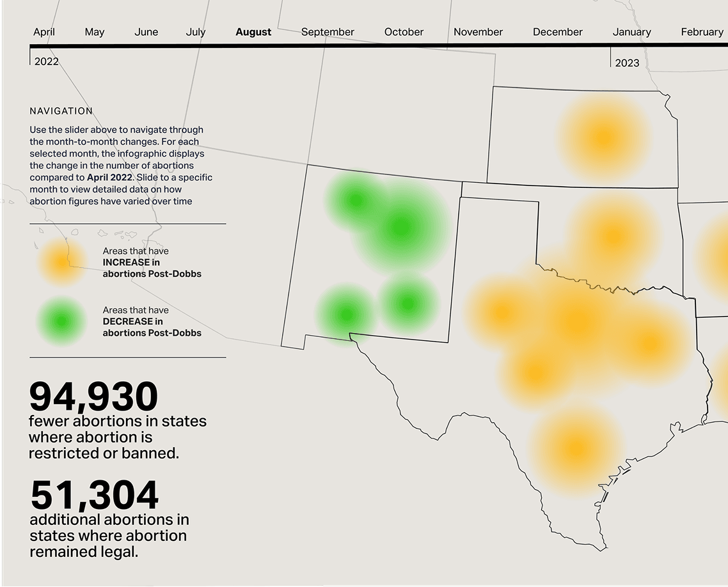This screenshot has width=728, height=587.
Task: Switch the slider to November
Action: pyautogui.click(x=479, y=32)
